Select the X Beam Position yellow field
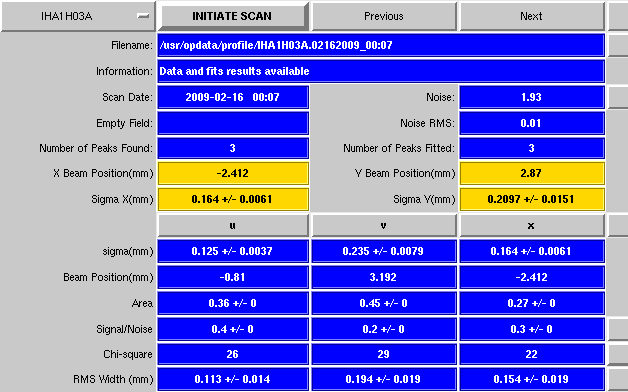 [x=233, y=173]
